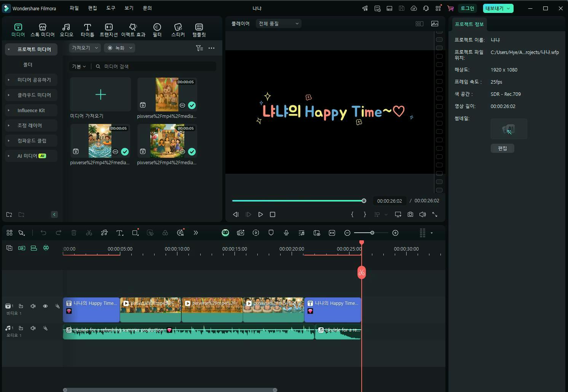Click the timeline zoom slider handle
The image size is (568, 392).
coord(372,233)
